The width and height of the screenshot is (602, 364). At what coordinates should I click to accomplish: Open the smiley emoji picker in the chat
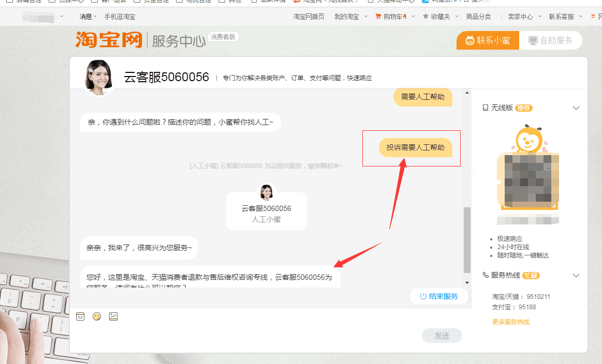(97, 316)
